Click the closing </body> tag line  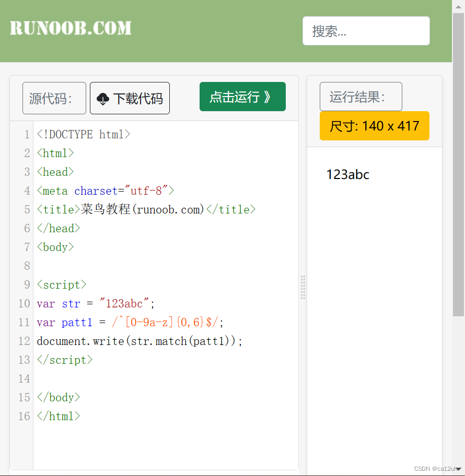(x=59, y=397)
